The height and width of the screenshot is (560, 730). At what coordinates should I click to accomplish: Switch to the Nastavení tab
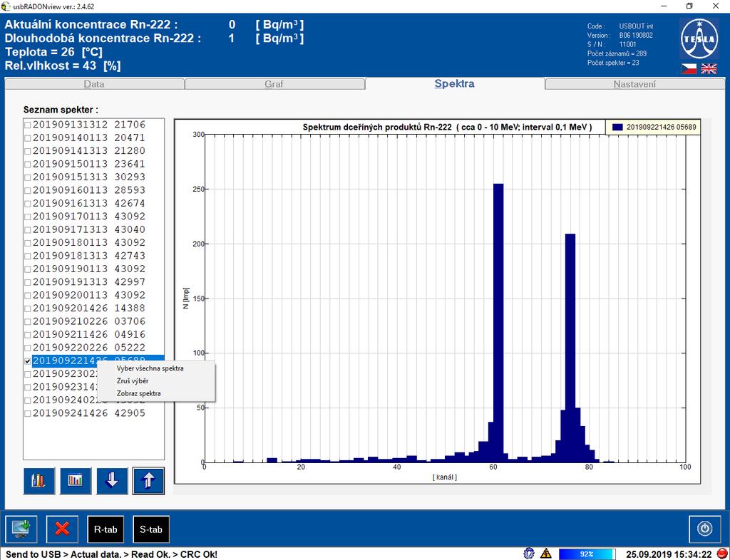[x=634, y=84]
